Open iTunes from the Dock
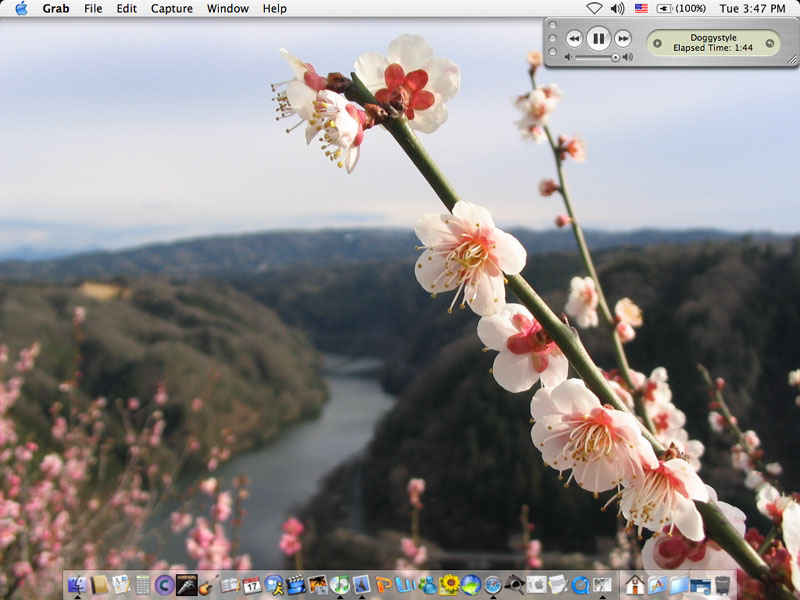This screenshot has width=800, height=600. 340,584
